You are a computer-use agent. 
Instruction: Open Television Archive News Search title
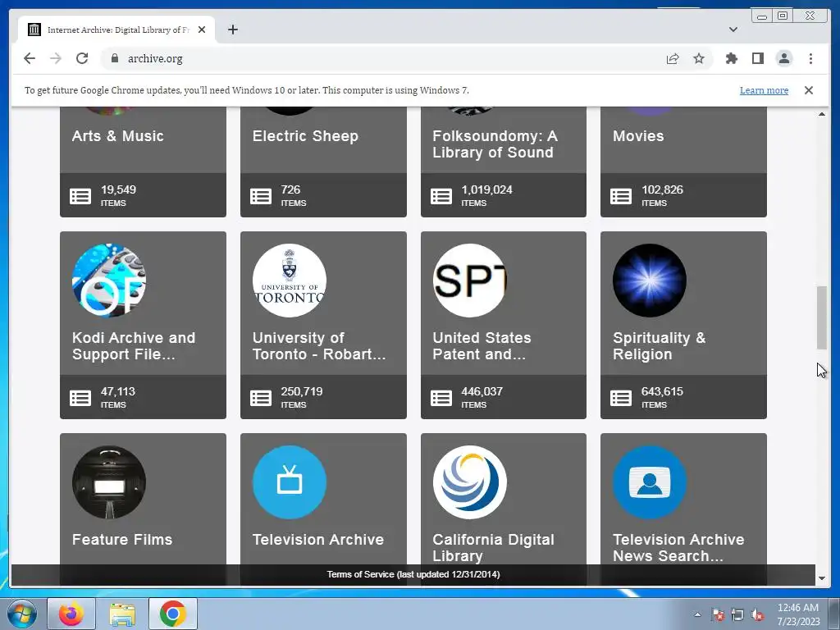click(x=678, y=547)
